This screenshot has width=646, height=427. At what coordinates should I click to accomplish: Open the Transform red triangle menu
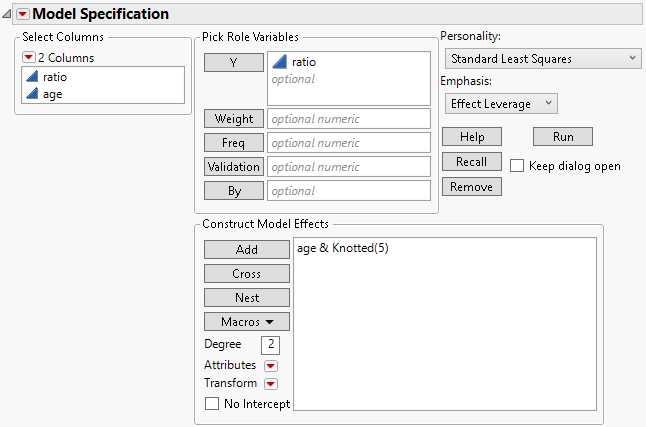tap(270, 384)
